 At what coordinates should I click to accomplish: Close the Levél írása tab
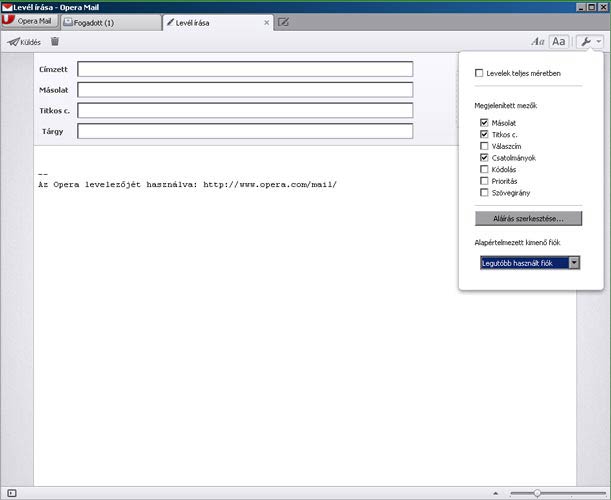pos(266,21)
